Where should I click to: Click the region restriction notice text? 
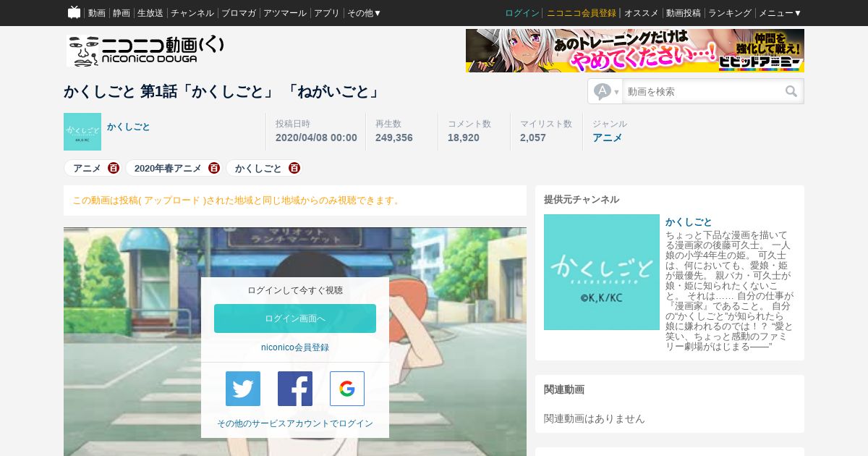237,200
